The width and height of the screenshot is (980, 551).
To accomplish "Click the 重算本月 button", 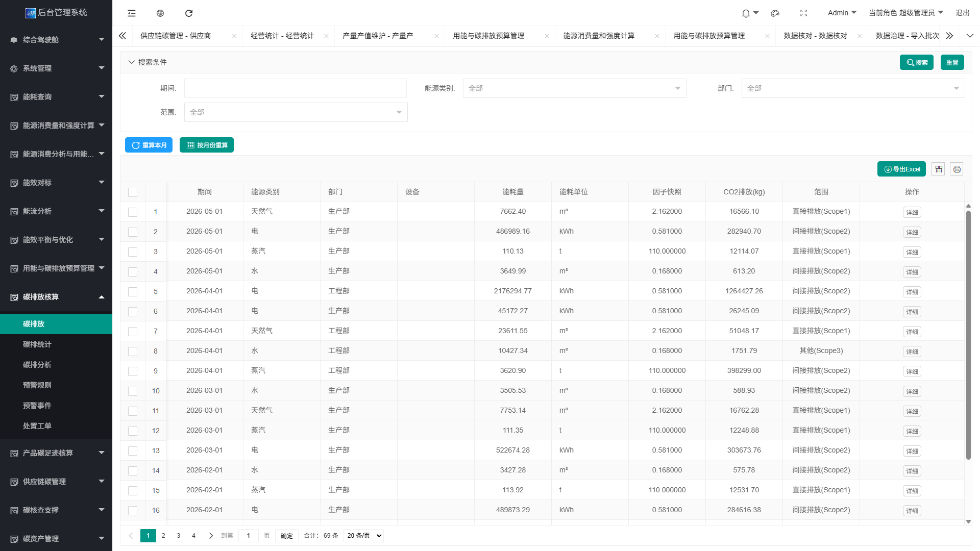I will (149, 145).
